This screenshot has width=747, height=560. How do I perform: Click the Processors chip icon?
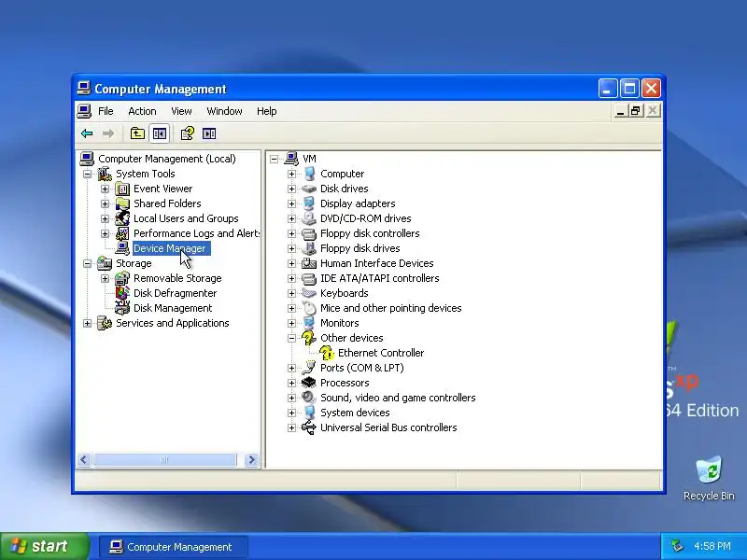309,383
